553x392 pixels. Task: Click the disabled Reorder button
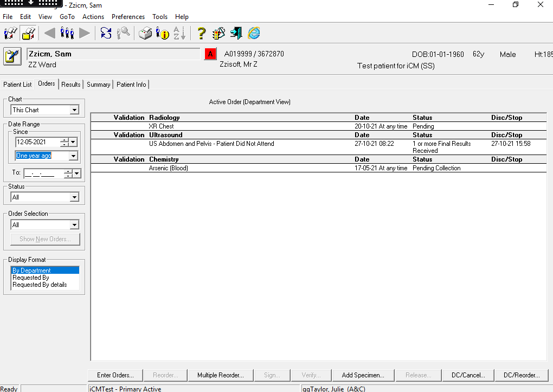click(x=165, y=375)
